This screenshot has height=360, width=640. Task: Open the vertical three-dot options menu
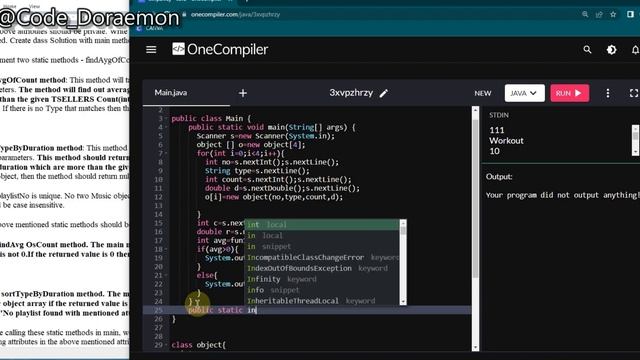tap(608, 93)
